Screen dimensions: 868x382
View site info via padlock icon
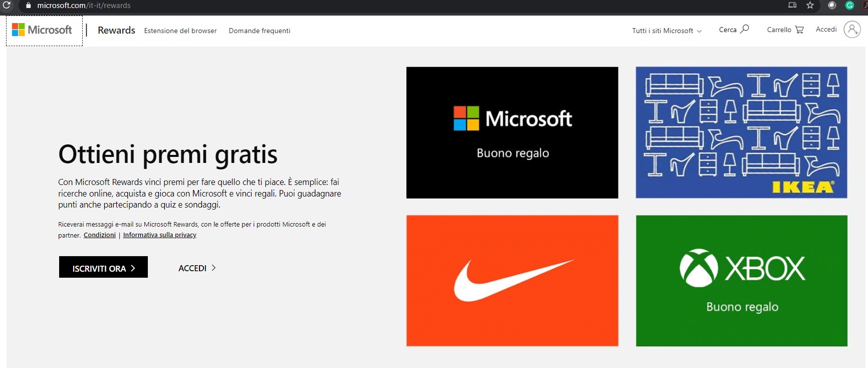tap(29, 6)
